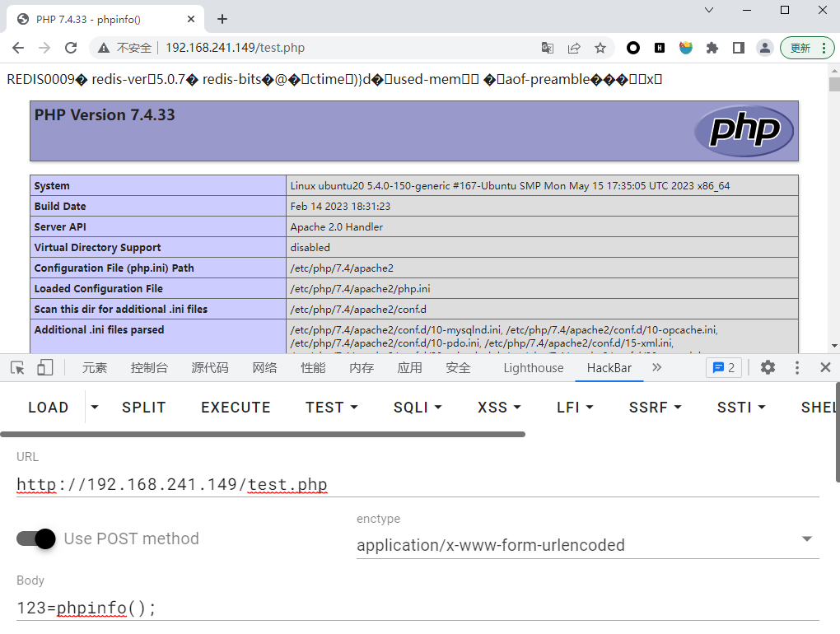Switch to the 网络 DevTools tab
Image resolution: width=840 pixels, height=634 pixels.
pos(264,368)
